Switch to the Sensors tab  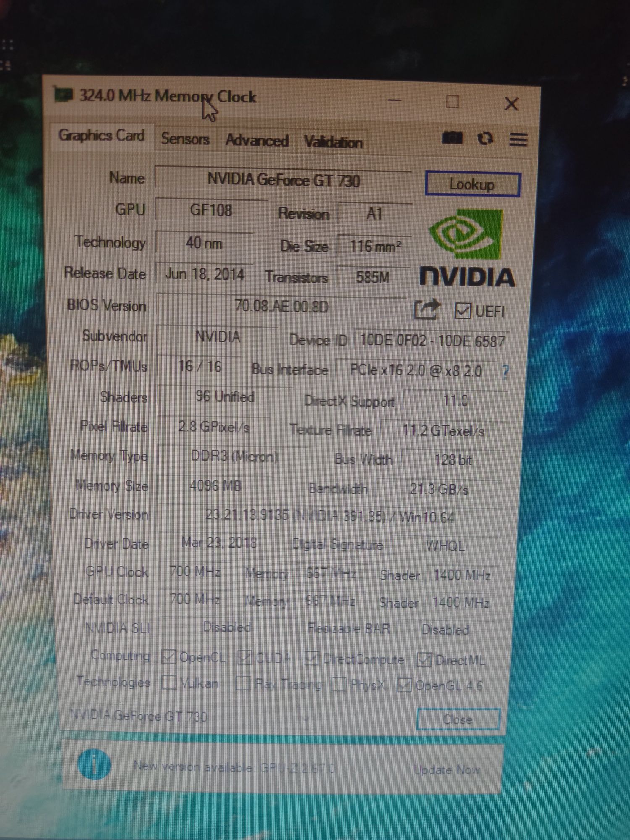point(185,139)
